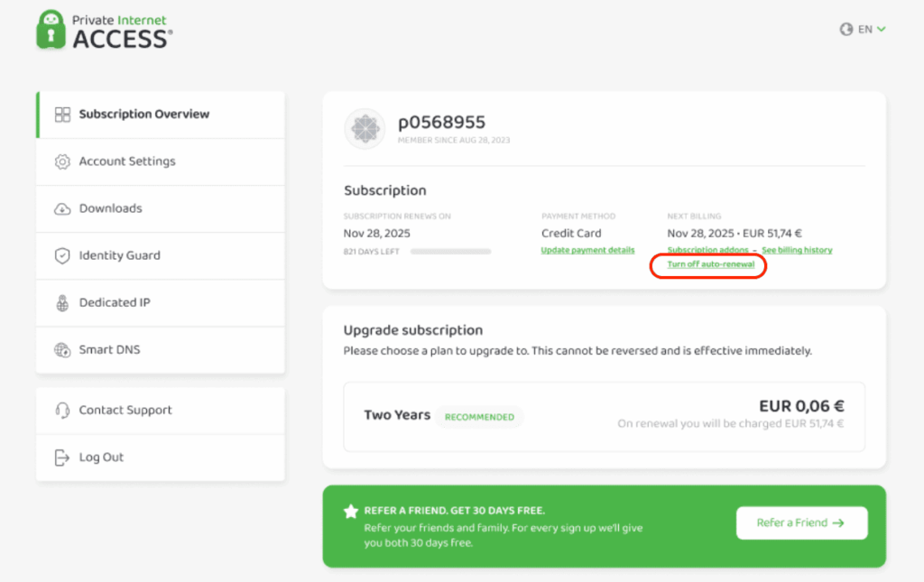The width and height of the screenshot is (924, 582).
Task: Select the Two Years upgrade plan
Action: point(604,416)
